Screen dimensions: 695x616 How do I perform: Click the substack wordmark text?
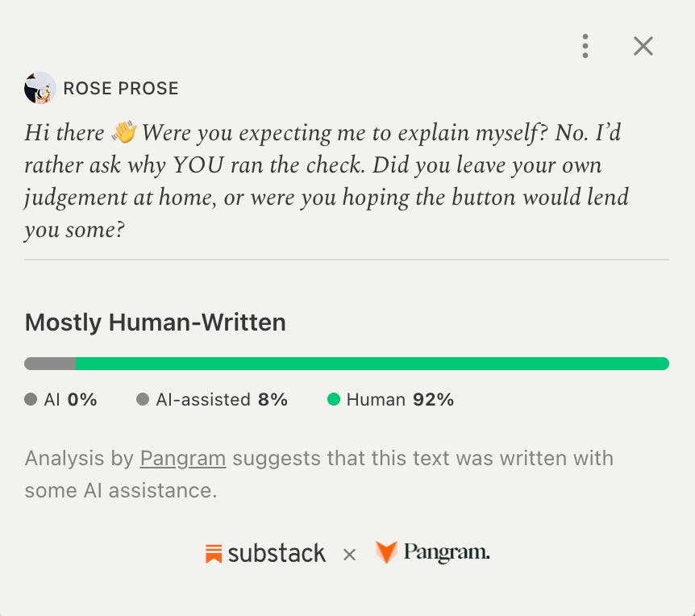click(x=277, y=553)
